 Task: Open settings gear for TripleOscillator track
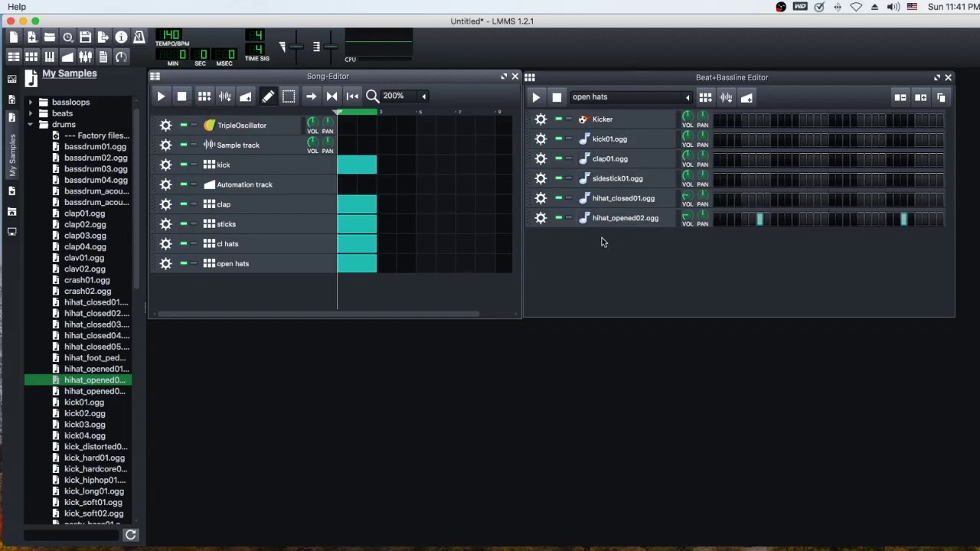(x=165, y=126)
